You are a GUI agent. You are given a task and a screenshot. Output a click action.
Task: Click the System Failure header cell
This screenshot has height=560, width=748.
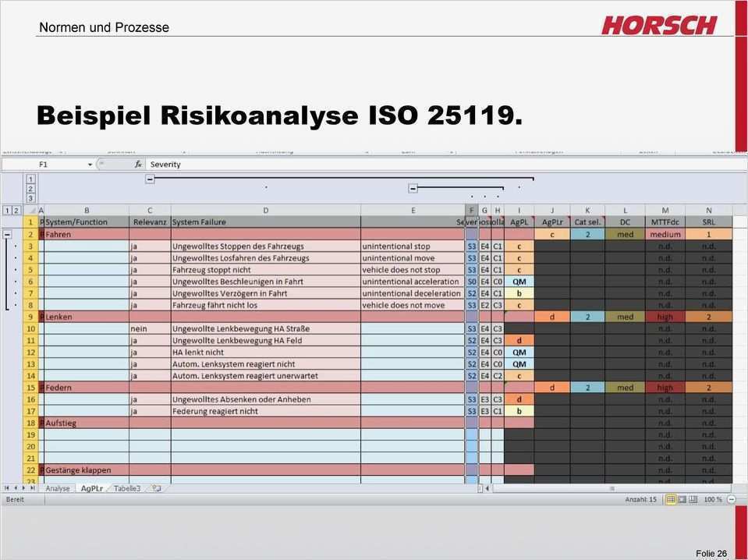point(266,222)
